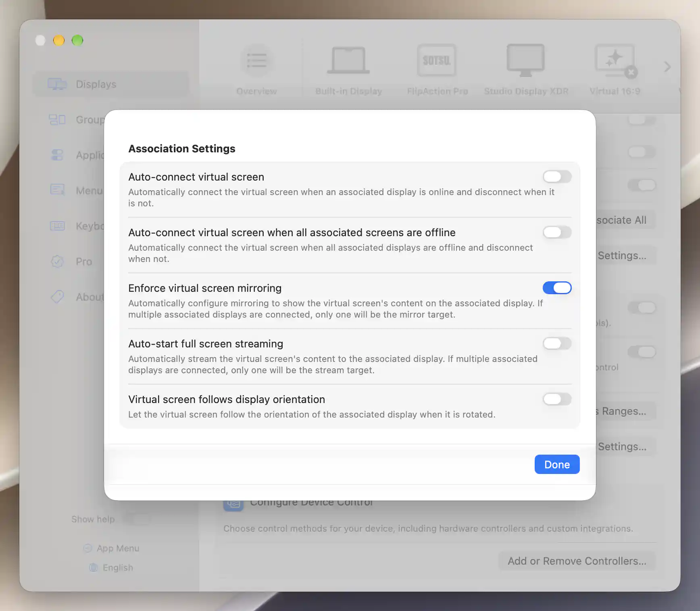The height and width of the screenshot is (611, 700).
Task: Disable Enforce virtual screen mirroring switch
Action: 557,288
